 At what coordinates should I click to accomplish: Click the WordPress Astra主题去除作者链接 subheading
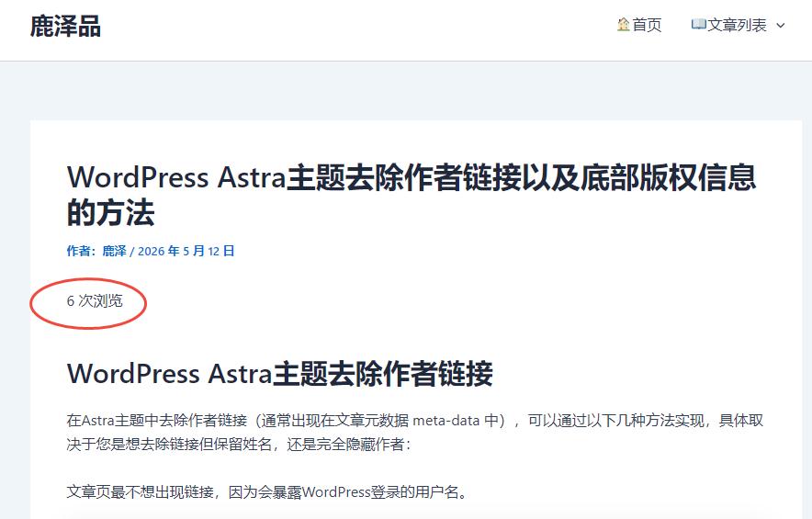click(x=279, y=374)
